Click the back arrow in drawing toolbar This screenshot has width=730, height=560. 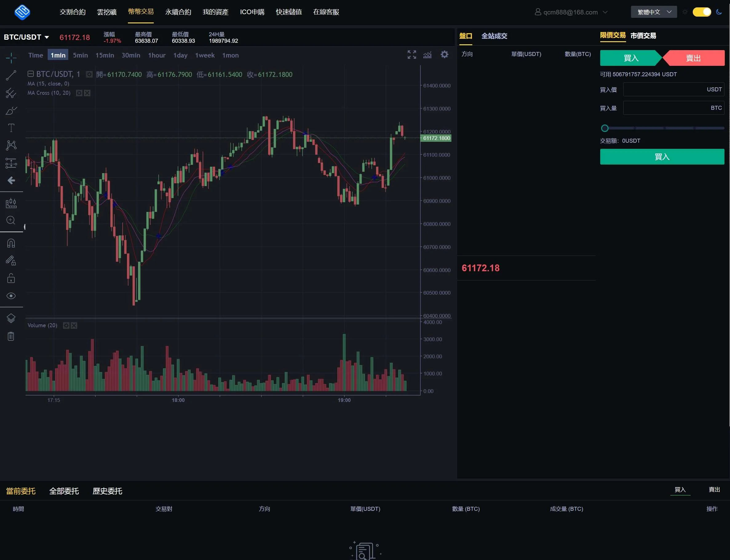11,181
